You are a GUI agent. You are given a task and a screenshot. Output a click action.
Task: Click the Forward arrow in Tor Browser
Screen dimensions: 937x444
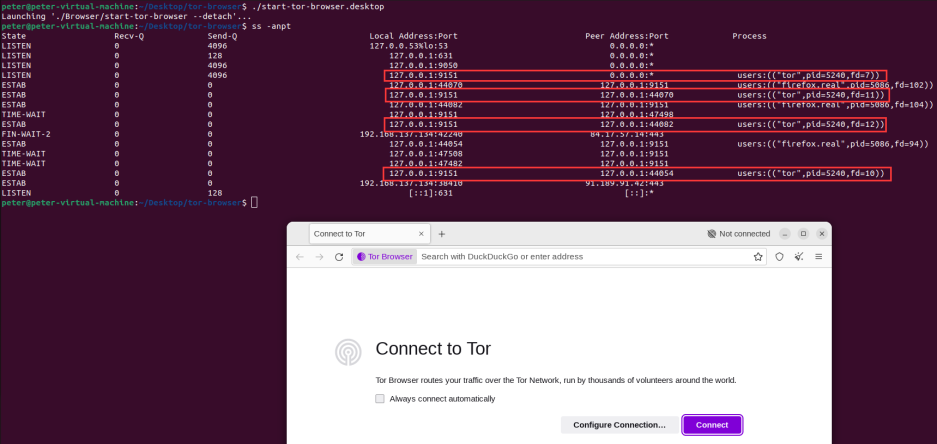[x=320, y=257]
